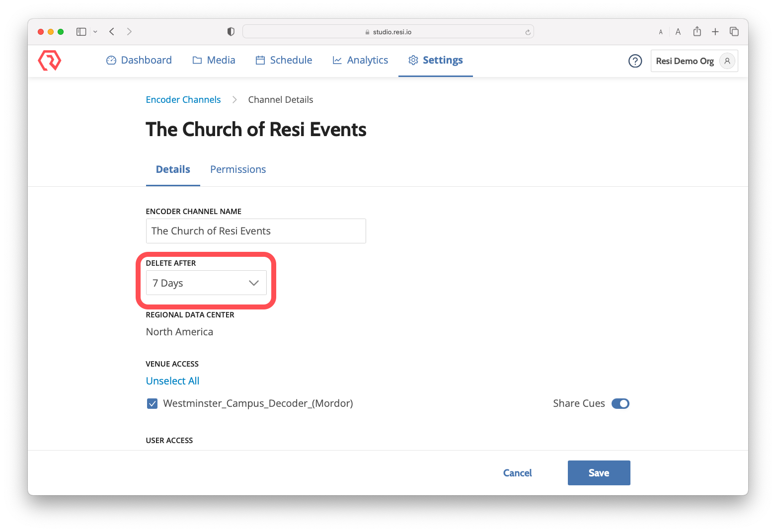The image size is (776, 532).
Task: Click the Resi logo in the top left
Action: tap(49, 61)
